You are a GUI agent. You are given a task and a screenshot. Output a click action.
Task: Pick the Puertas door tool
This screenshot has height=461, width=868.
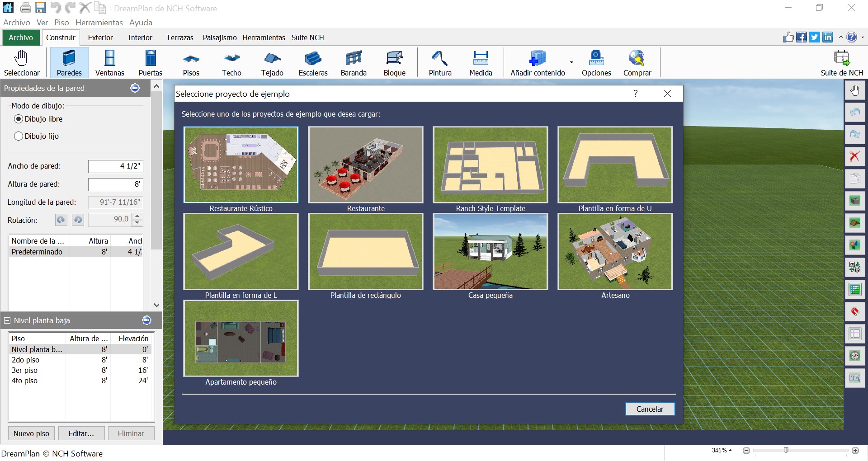(151, 63)
